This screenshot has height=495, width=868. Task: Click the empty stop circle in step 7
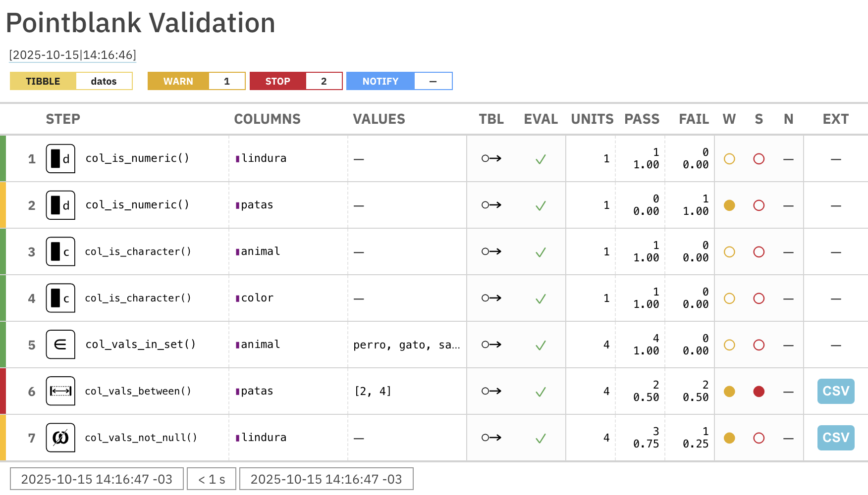tap(759, 438)
